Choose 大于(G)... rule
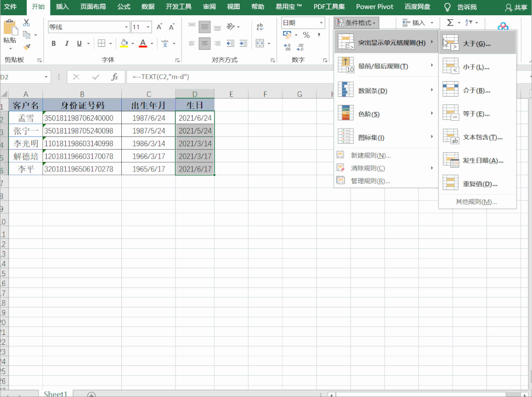 click(477, 43)
